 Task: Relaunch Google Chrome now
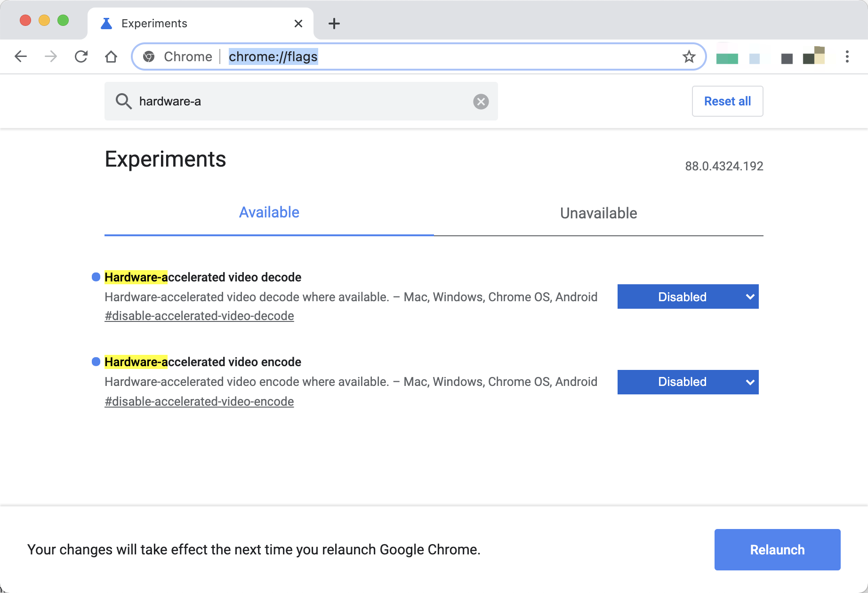click(x=777, y=550)
